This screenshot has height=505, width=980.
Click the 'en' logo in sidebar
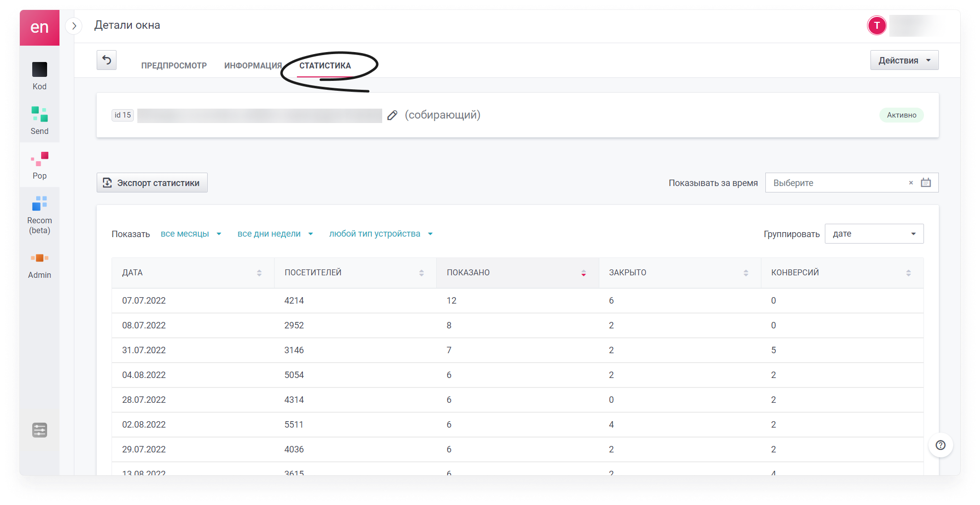[x=40, y=27]
